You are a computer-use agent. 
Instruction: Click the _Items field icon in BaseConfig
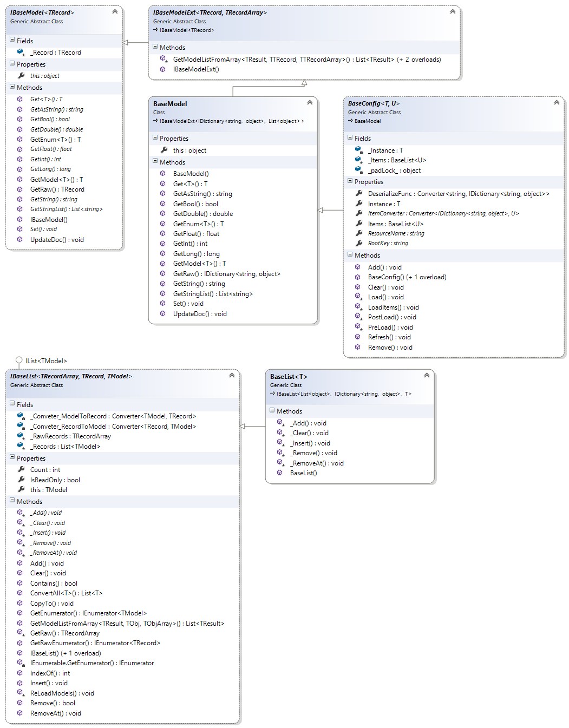(358, 160)
